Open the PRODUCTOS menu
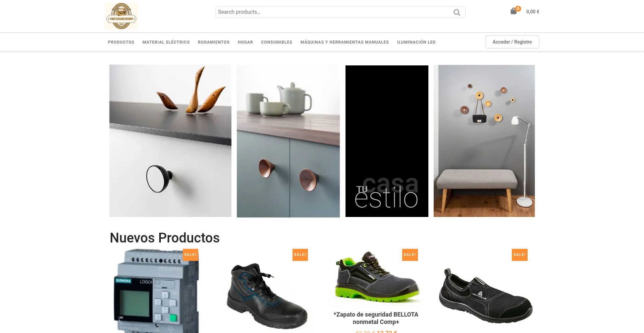The height and width of the screenshot is (333, 644). pos(121,42)
